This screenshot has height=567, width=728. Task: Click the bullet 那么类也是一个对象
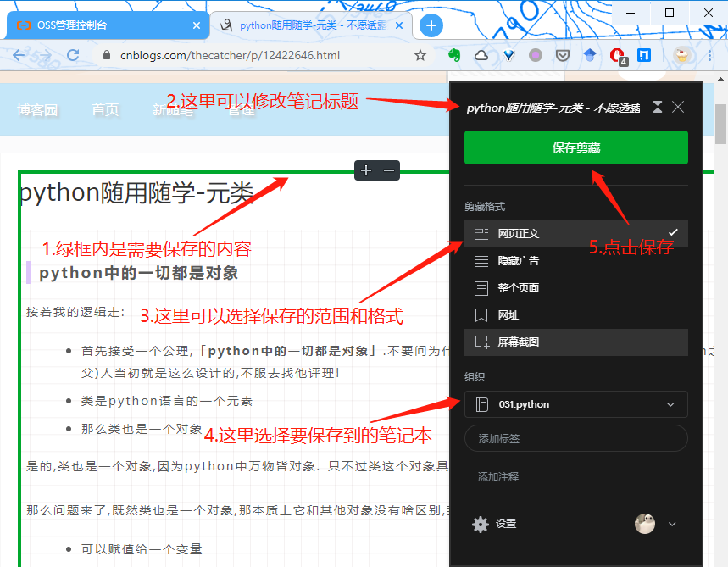click(142, 429)
